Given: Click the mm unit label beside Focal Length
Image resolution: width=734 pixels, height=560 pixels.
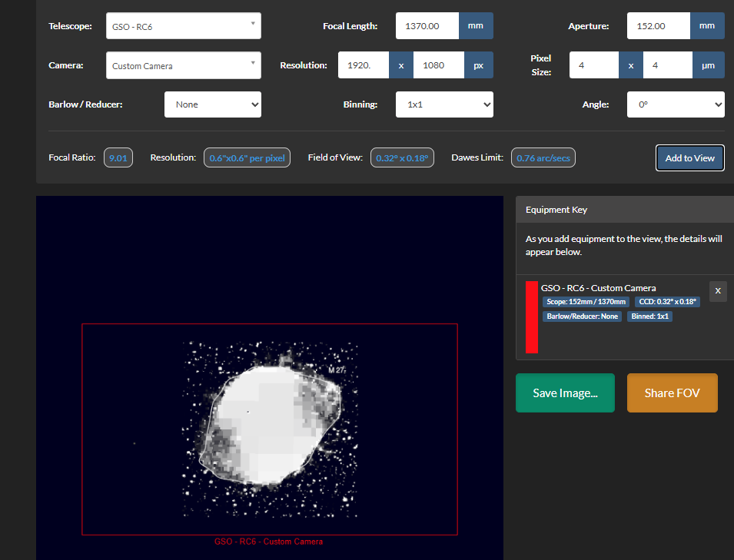Looking at the screenshot, I should click(476, 25).
